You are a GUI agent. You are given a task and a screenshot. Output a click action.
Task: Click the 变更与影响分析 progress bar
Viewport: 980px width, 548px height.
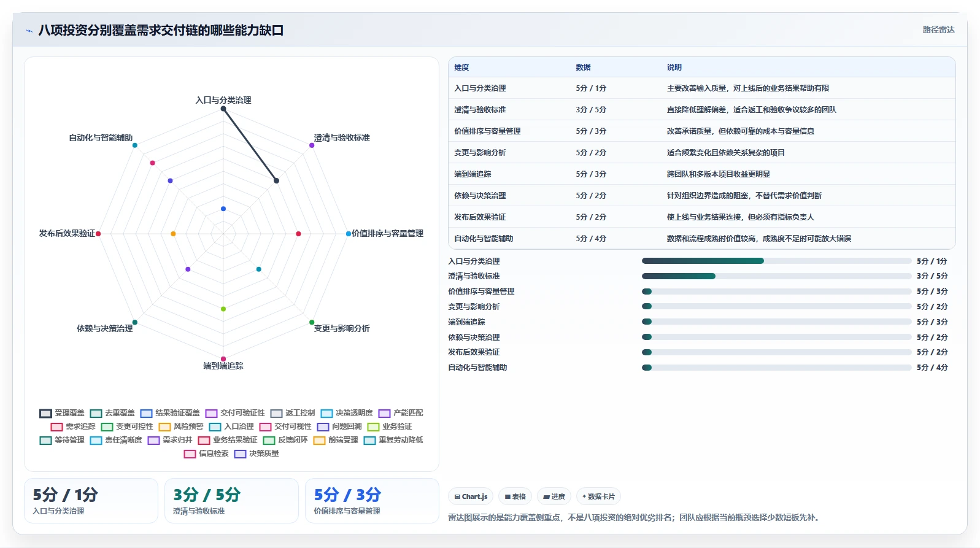tap(776, 306)
